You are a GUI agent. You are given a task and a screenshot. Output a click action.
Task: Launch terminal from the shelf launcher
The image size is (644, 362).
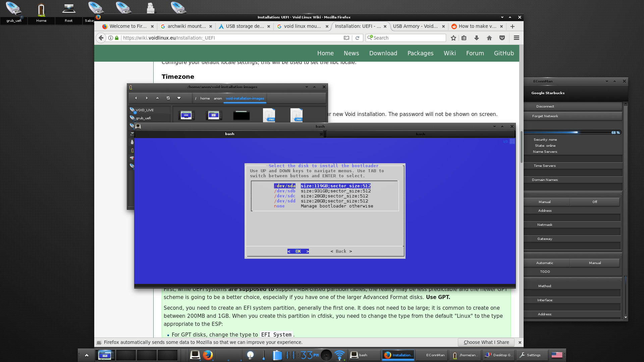(x=195, y=355)
